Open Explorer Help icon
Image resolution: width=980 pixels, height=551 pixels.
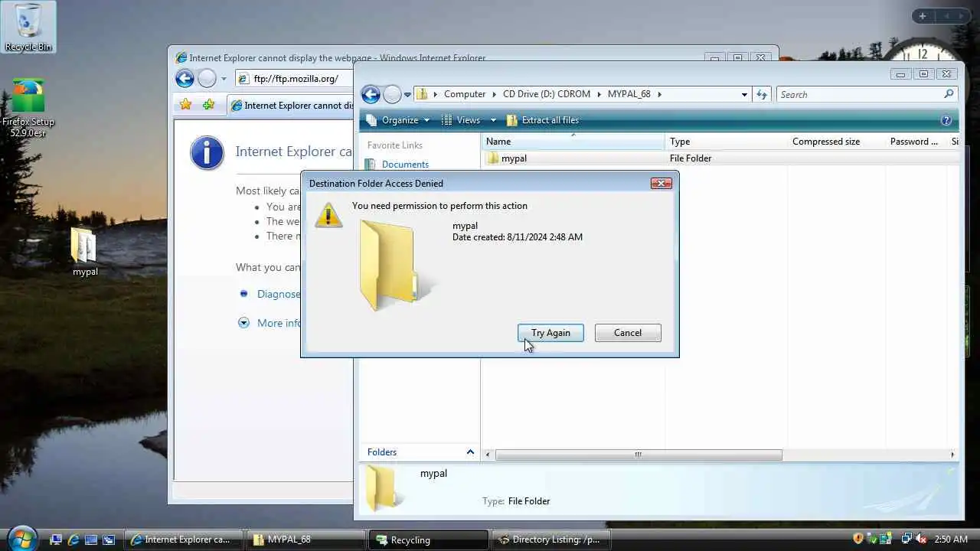point(946,120)
